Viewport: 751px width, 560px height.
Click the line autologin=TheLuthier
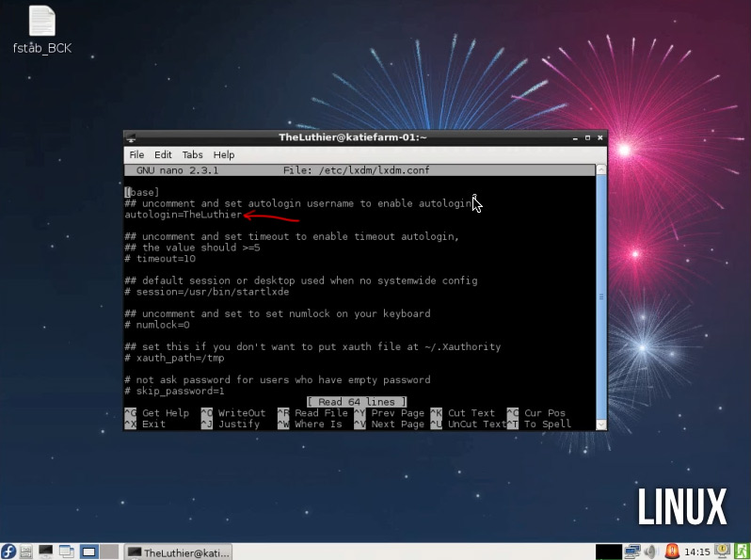184,215
